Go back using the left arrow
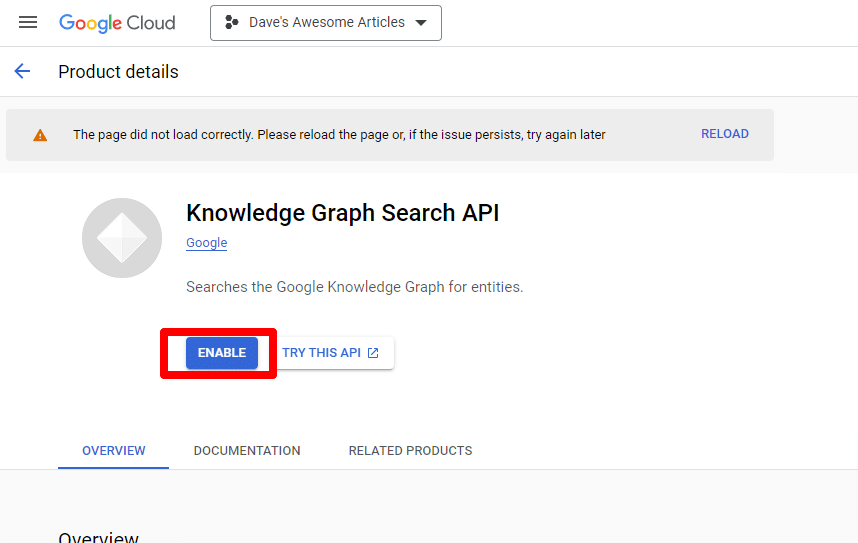858x543 pixels. pyautogui.click(x=22, y=72)
